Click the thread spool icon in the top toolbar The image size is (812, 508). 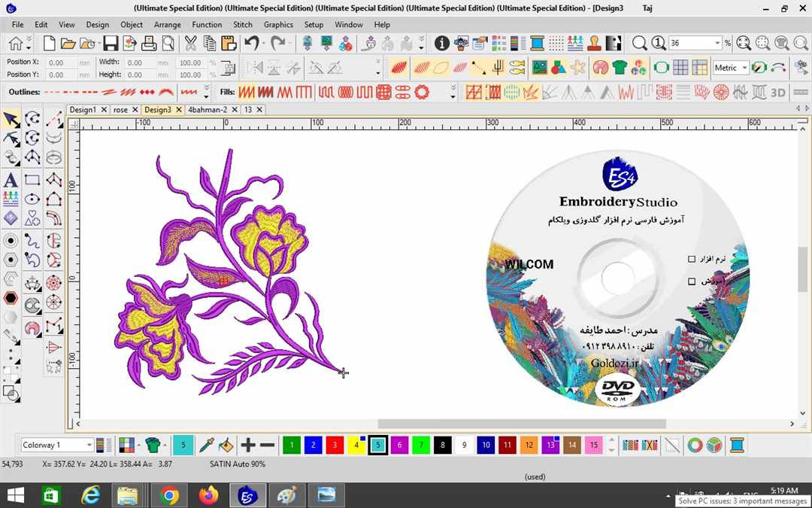click(x=537, y=43)
